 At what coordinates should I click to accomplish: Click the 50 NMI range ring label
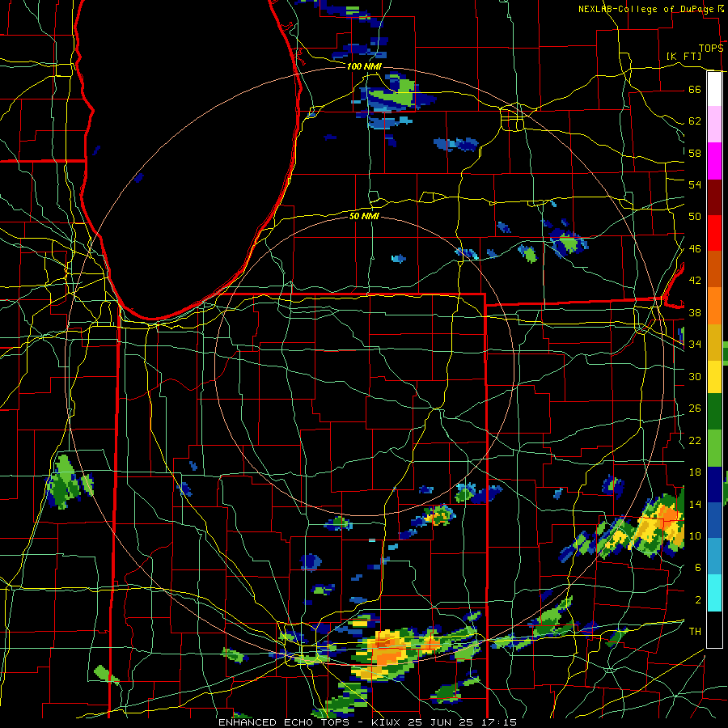[364, 217]
